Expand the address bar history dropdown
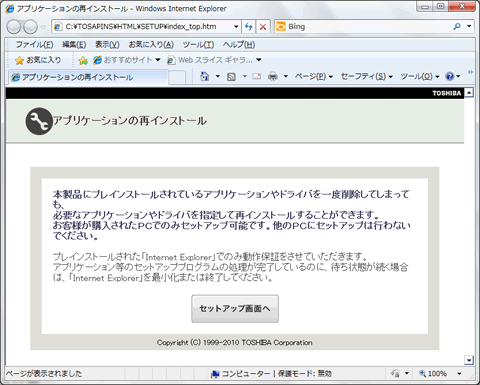Image resolution: width=480 pixels, height=385 pixels. click(236, 27)
